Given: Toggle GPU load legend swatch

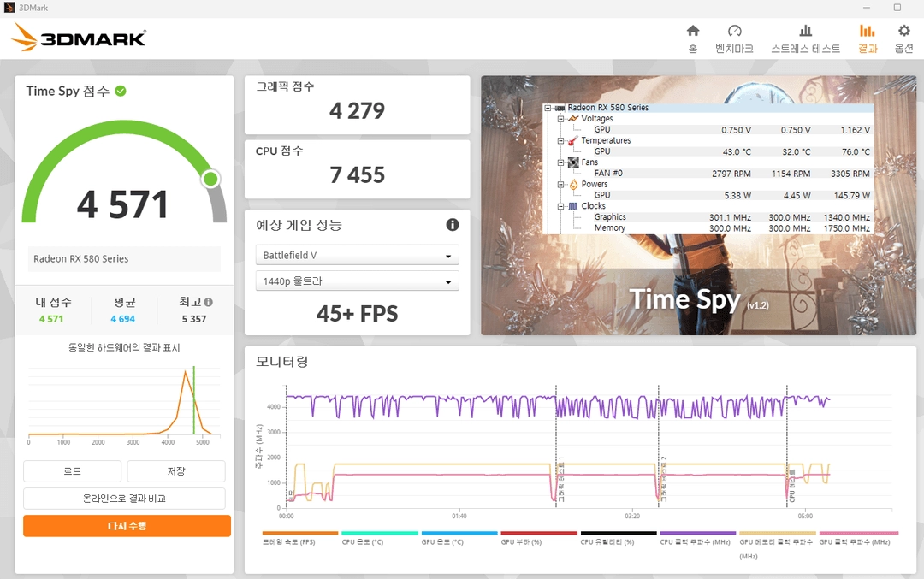Looking at the screenshot, I should click(539, 533).
